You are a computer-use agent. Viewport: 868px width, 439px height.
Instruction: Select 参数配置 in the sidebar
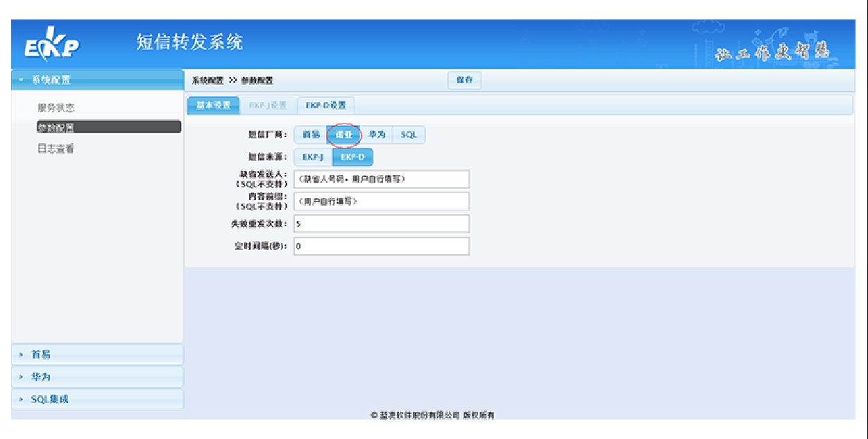point(56,127)
